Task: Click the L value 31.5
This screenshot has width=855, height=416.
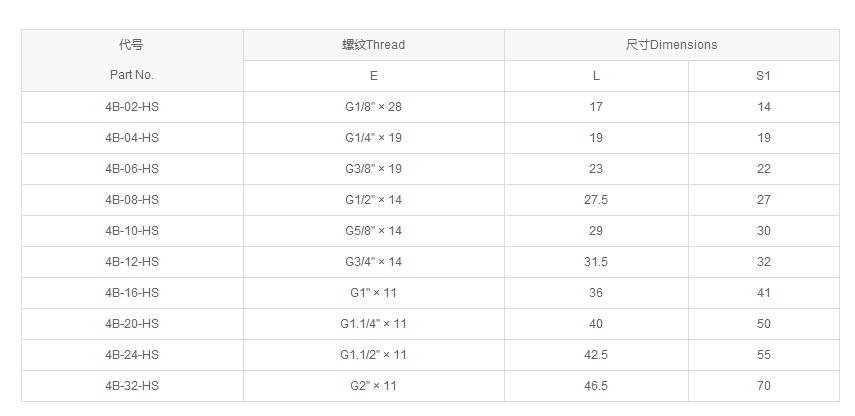Action: (x=596, y=262)
